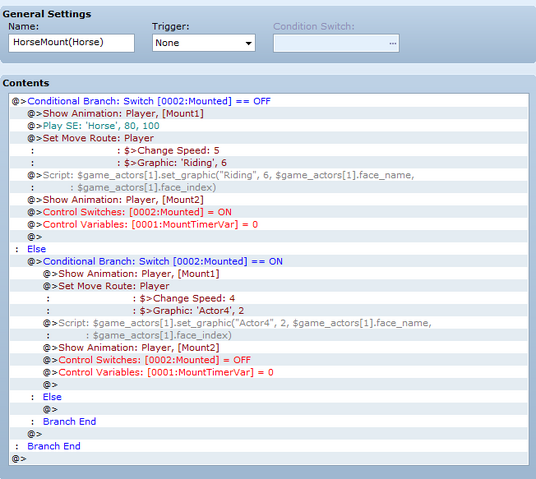The image size is (536, 479).
Task: Select Graphic: 'Actor4', 2 move route line
Action: point(268,310)
